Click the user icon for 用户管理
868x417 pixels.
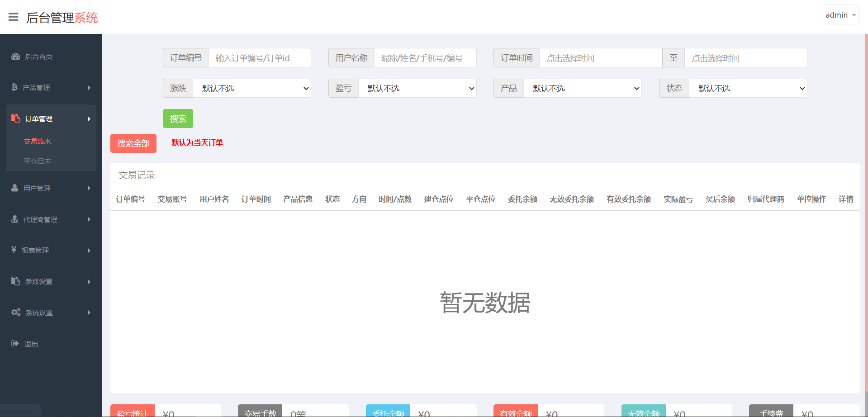pyautogui.click(x=15, y=188)
